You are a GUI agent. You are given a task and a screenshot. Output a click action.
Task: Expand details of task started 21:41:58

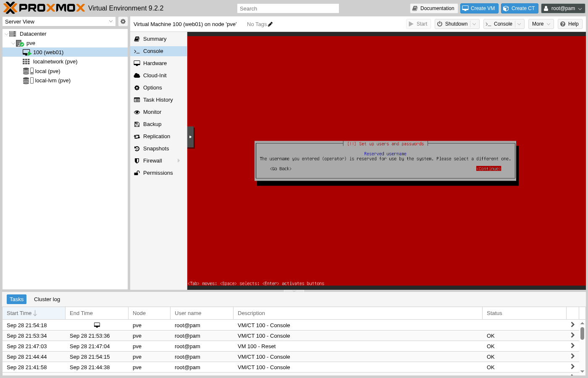click(572, 367)
